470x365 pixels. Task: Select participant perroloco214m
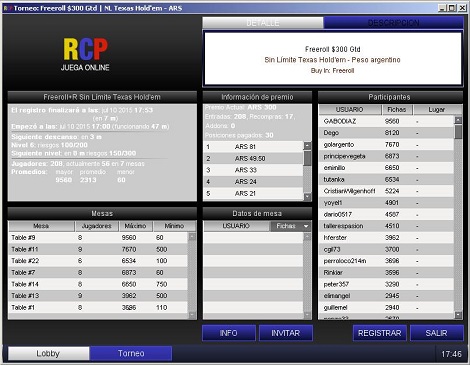pos(387,261)
